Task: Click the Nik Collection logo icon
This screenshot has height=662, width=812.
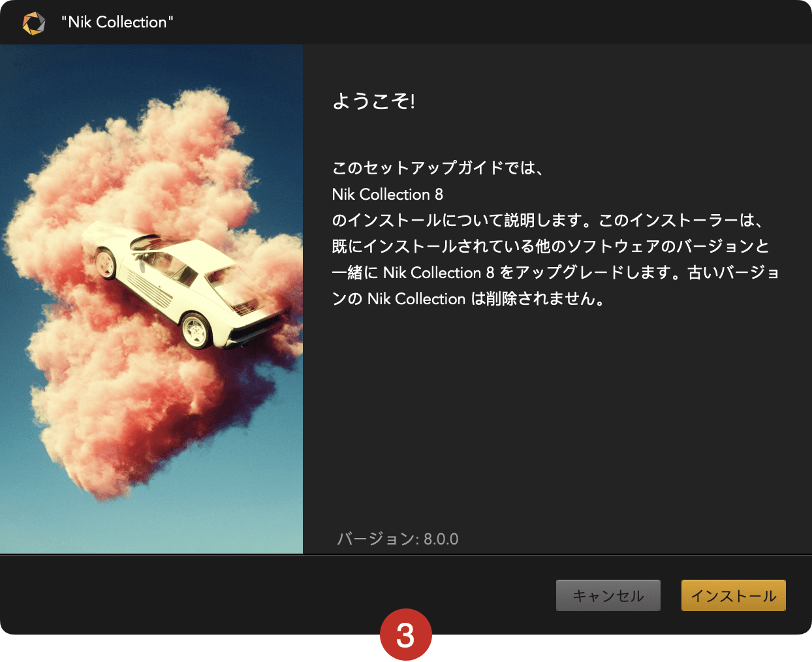Action: tap(34, 23)
